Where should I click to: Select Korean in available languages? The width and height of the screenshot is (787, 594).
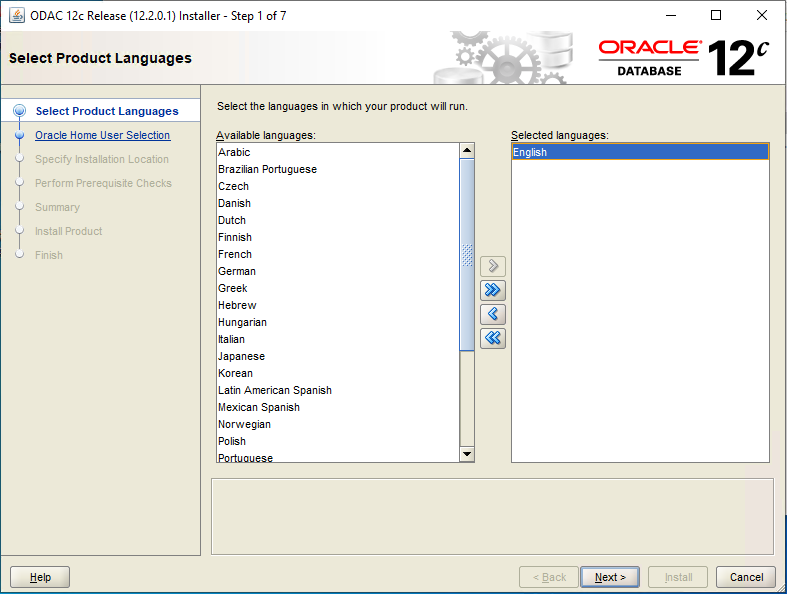click(338, 374)
